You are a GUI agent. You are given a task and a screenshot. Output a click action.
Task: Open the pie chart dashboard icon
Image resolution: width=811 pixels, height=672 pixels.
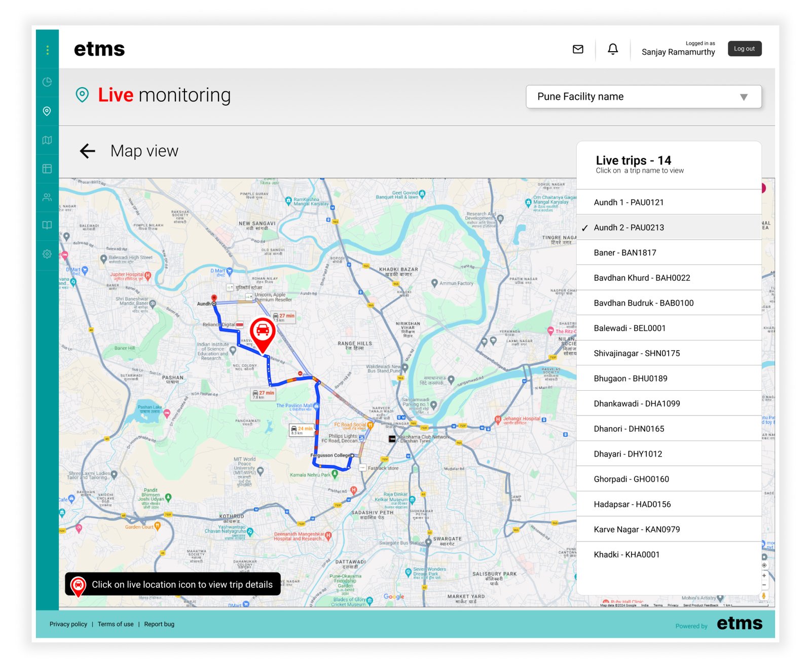click(x=47, y=82)
